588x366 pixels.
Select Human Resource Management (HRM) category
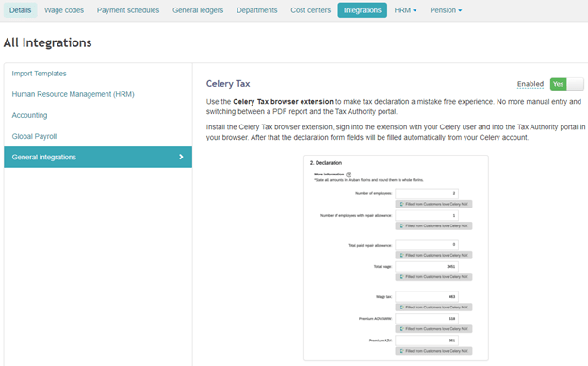pos(73,94)
